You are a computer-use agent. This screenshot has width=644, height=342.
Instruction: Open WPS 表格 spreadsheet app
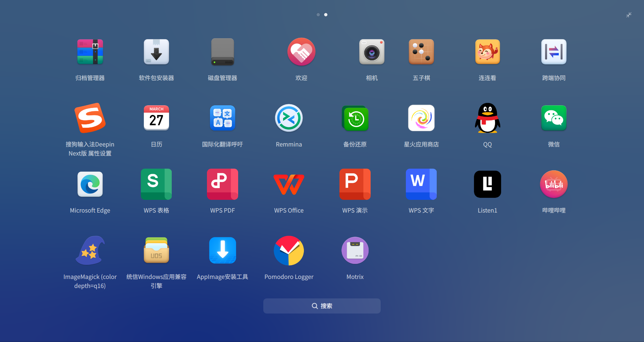[x=156, y=184]
